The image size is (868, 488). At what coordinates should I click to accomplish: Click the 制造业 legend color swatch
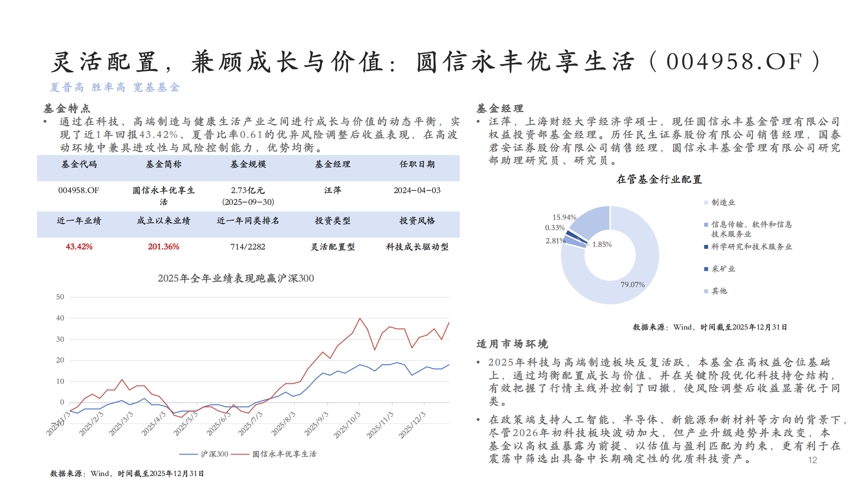click(x=706, y=202)
